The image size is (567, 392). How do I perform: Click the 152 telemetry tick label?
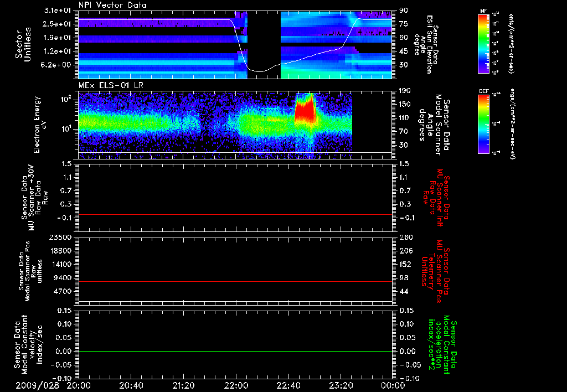[405, 264]
